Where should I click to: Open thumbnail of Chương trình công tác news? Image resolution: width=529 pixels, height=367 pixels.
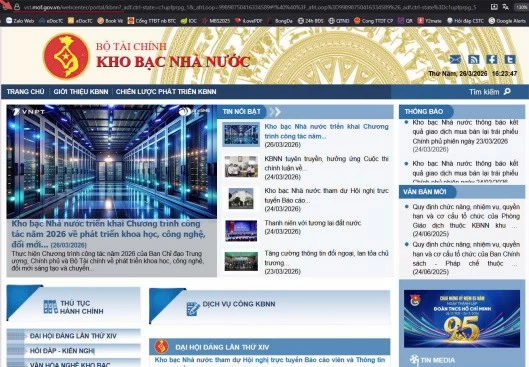[241, 134]
